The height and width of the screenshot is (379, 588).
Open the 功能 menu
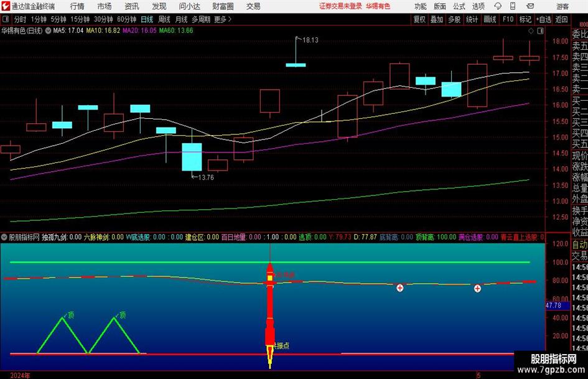[x=421, y=6]
